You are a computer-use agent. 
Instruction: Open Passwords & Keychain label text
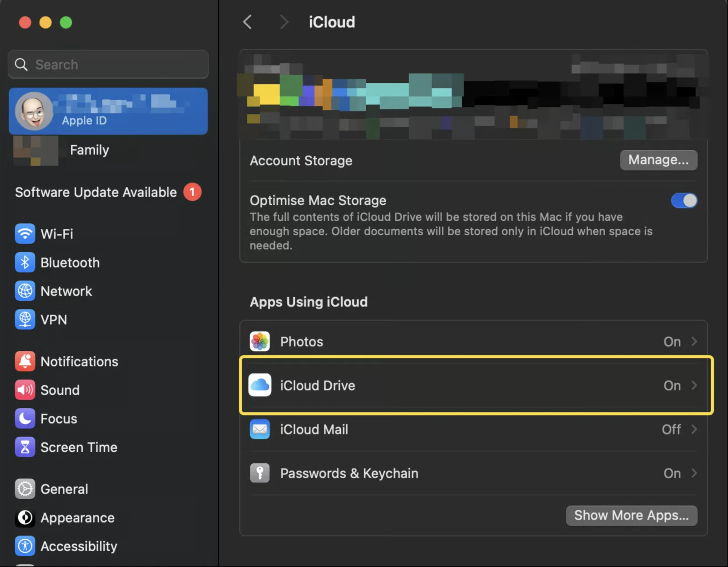click(349, 473)
